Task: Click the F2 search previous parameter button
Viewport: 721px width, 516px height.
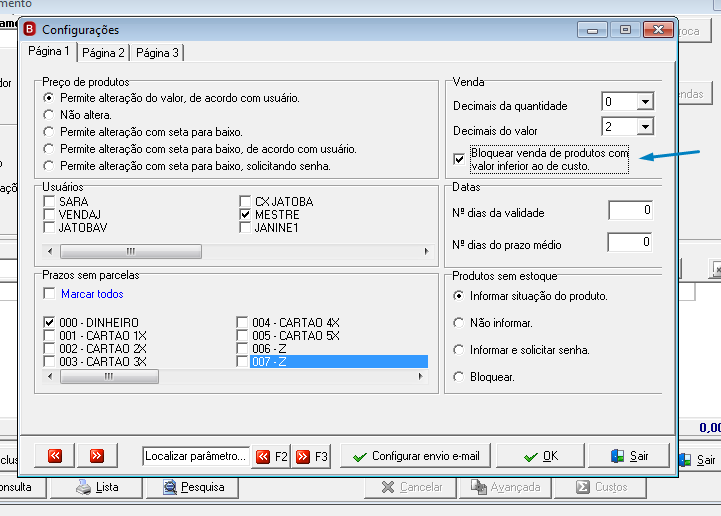Action: (271, 457)
